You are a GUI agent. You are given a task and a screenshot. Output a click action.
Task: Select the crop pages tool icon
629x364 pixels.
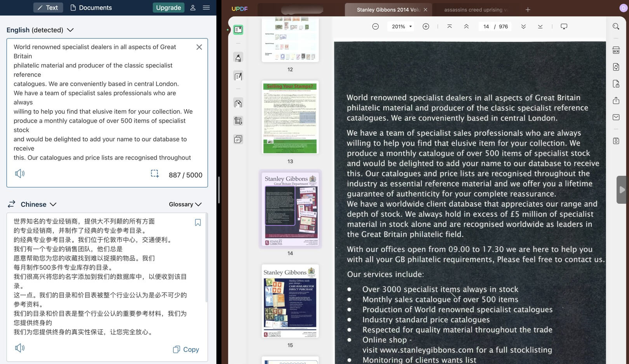(238, 121)
